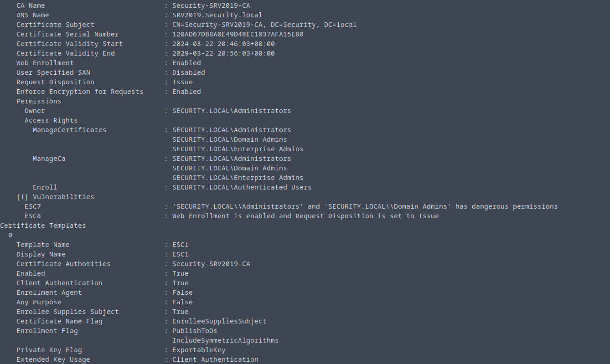The image size is (610, 364).
Task: Click the Template Name value ESC1
Action: (x=180, y=245)
